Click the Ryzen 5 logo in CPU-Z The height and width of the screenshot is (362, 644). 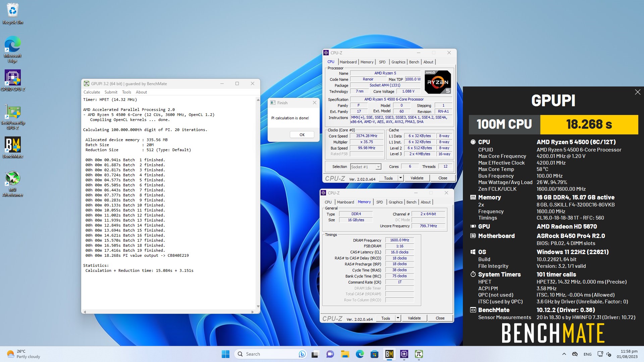coord(437,82)
